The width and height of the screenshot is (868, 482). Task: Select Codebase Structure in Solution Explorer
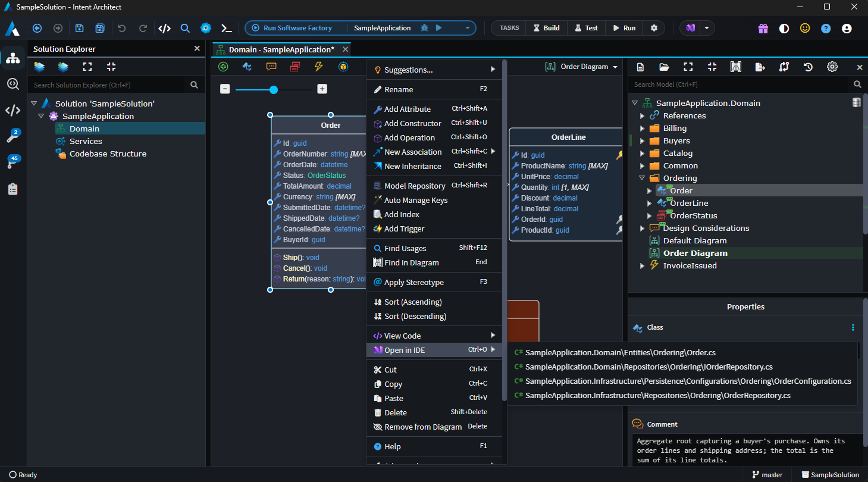coord(108,154)
